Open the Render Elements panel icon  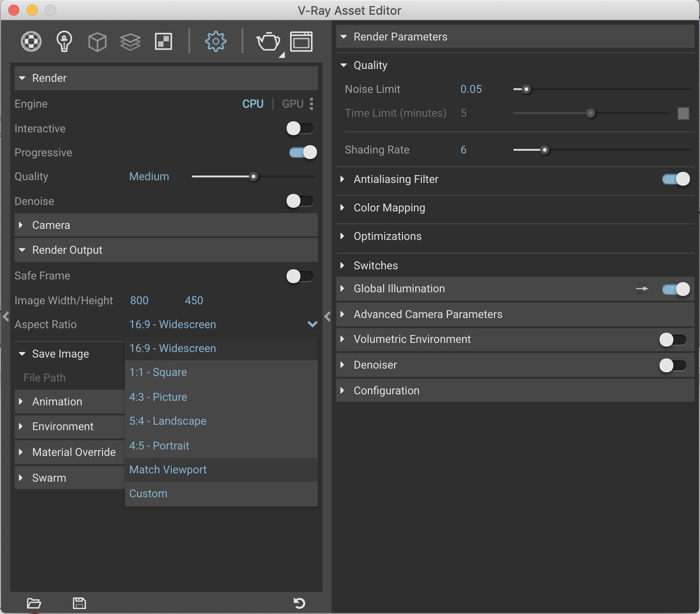pos(163,42)
